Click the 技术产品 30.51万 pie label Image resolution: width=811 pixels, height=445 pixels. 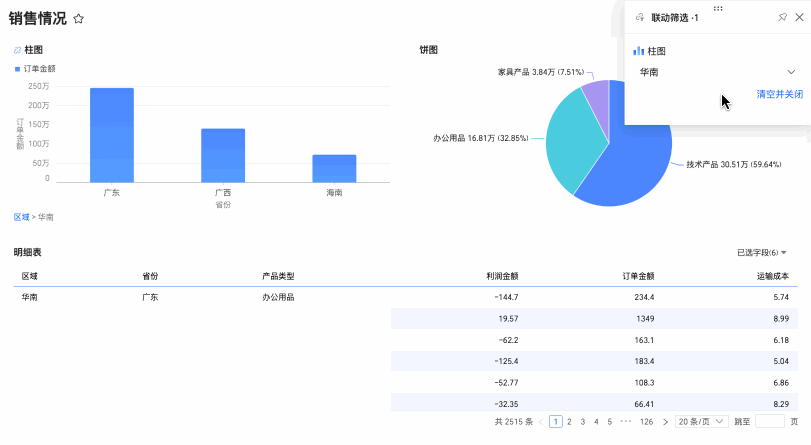point(733,165)
